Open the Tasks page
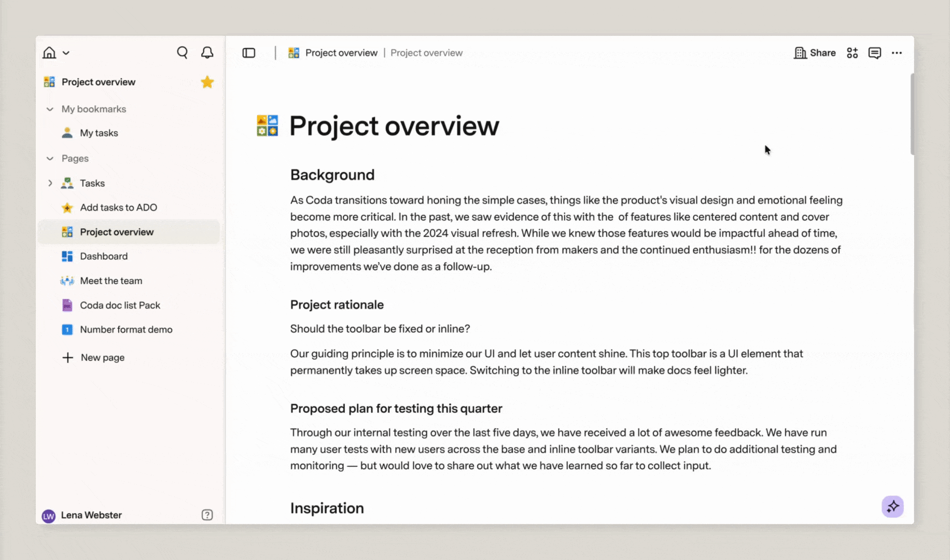Screen dimensions: 950x560 (92, 183)
